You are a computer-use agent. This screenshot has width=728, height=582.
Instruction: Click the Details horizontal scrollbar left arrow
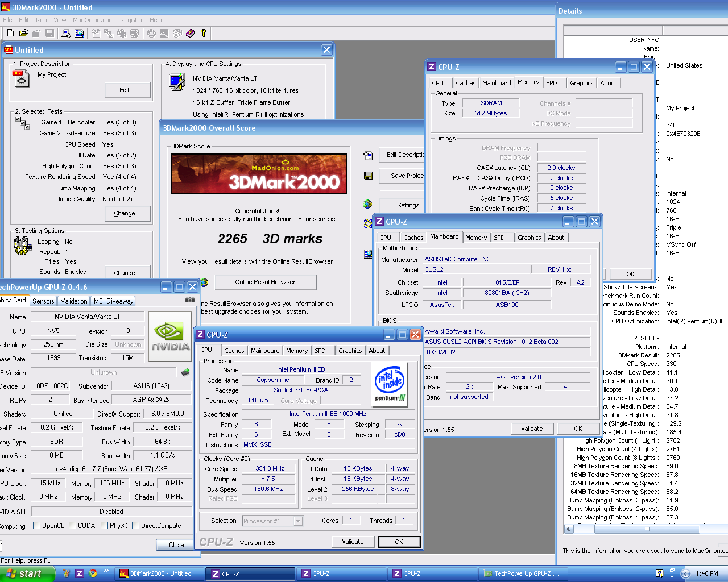tap(569, 529)
